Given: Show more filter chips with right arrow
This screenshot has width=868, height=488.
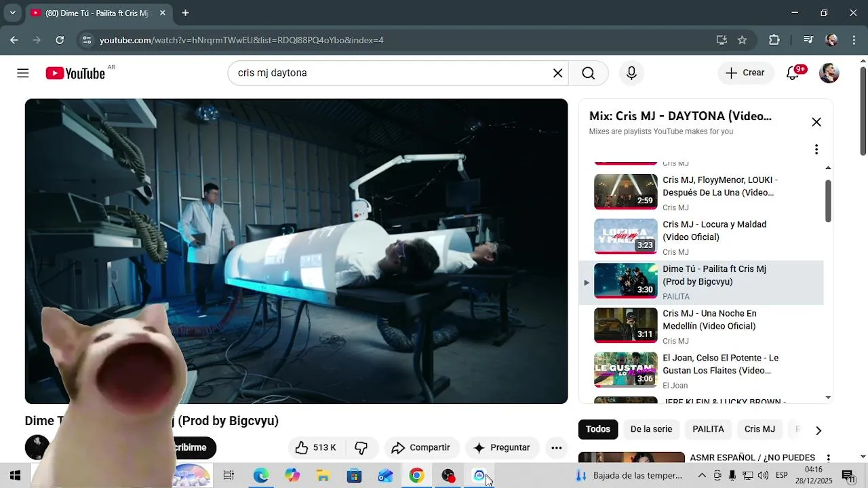Looking at the screenshot, I should click(x=818, y=430).
